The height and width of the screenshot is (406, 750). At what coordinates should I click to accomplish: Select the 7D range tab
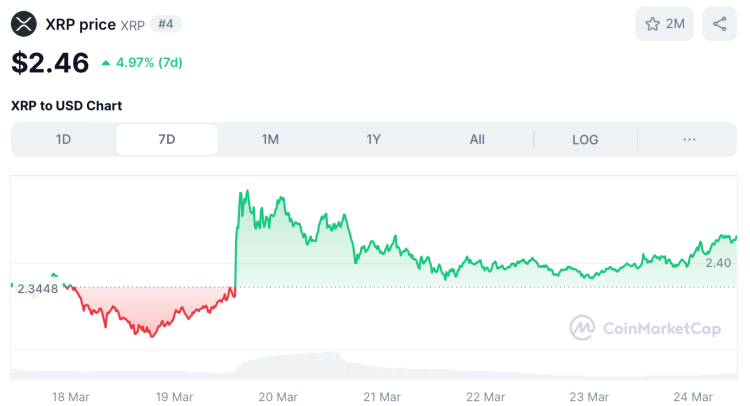pos(167,140)
